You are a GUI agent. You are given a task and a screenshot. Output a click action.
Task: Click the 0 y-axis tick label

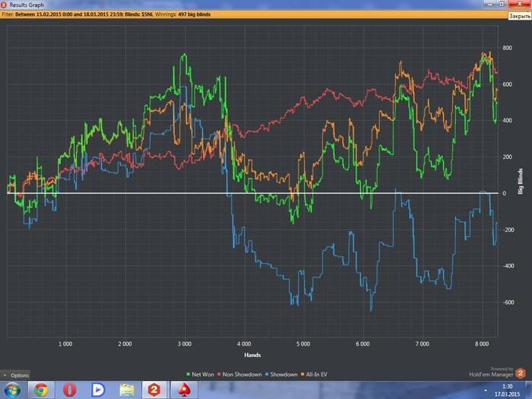tap(505, 193)
